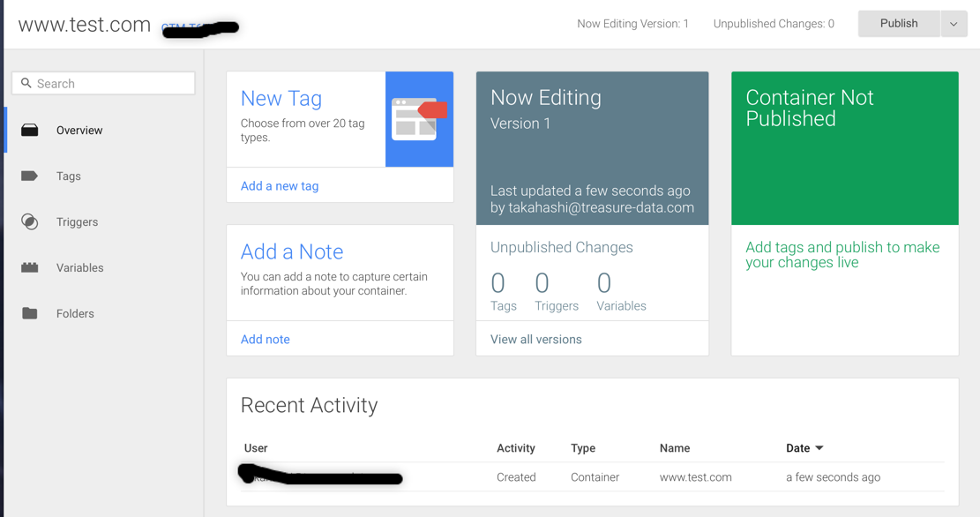This screenshot has height=517, width=980.
Task: Click the Activity column header
Action: click(516, 447)
